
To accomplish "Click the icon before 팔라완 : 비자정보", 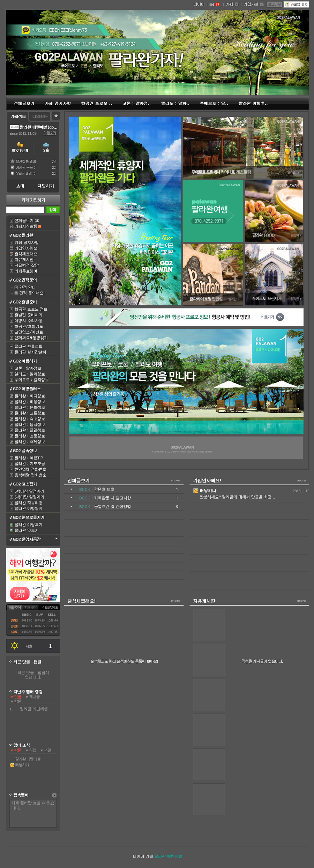I will pos(12,396).
